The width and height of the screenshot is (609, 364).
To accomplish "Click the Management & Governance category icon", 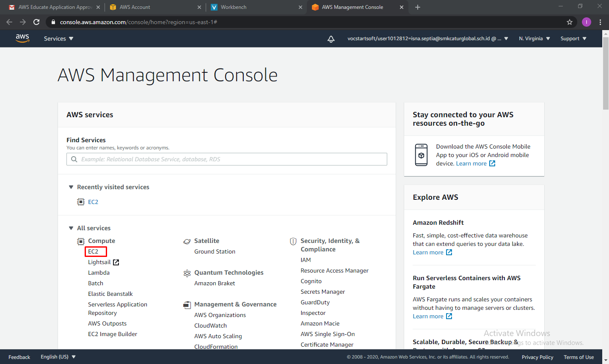I will [187, 305].
